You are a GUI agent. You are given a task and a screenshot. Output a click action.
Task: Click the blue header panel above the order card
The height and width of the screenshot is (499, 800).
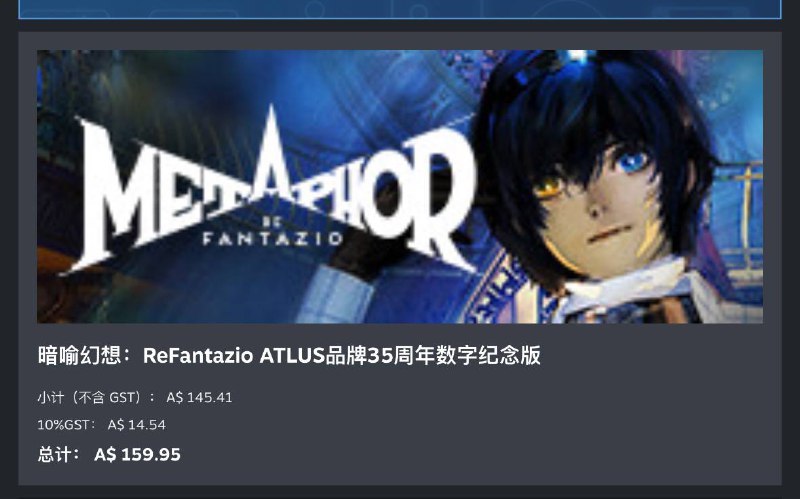400,9
